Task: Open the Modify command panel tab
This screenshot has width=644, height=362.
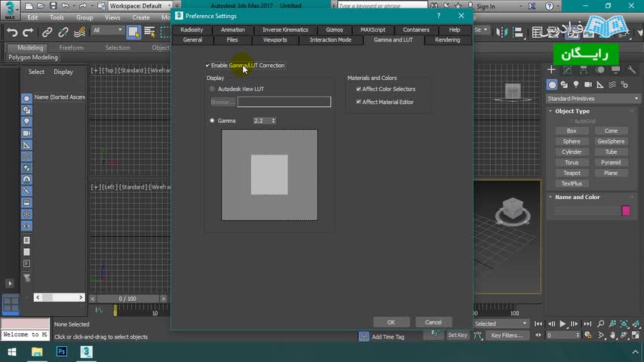Action: 567,70
